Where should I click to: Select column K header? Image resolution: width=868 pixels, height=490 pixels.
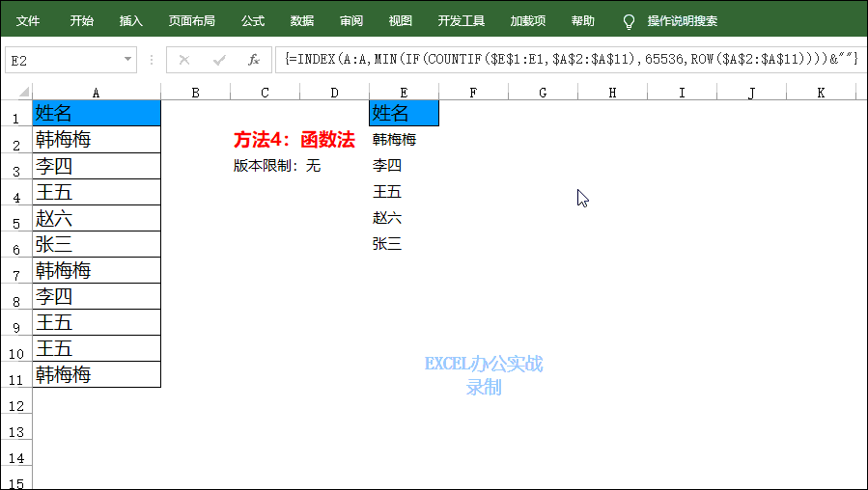click(821, 93)
